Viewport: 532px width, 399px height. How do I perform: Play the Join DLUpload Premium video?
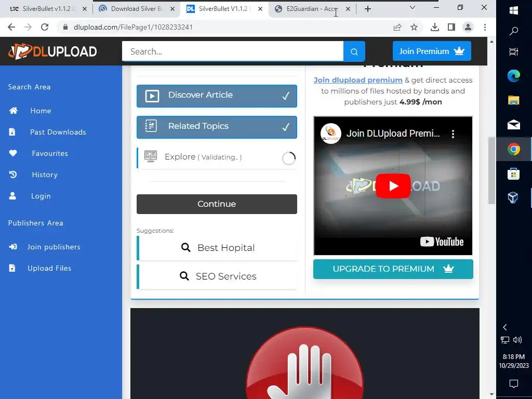point(393,186)
